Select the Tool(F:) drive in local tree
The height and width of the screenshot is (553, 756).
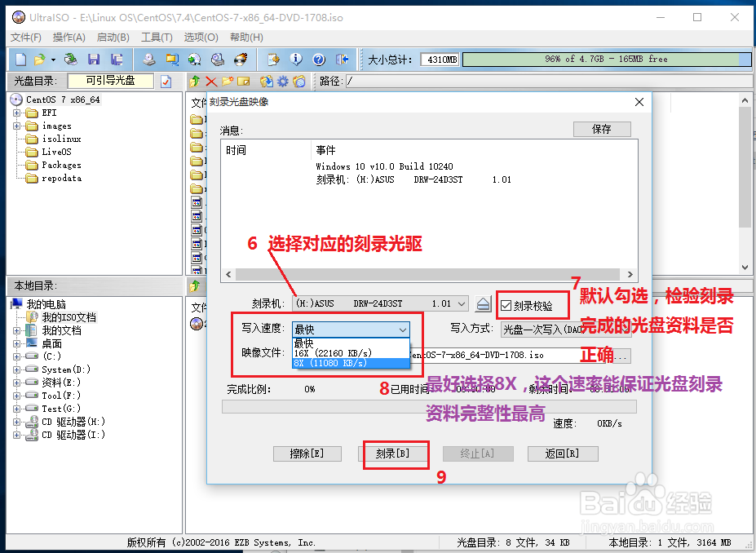(x=61, y=396)
